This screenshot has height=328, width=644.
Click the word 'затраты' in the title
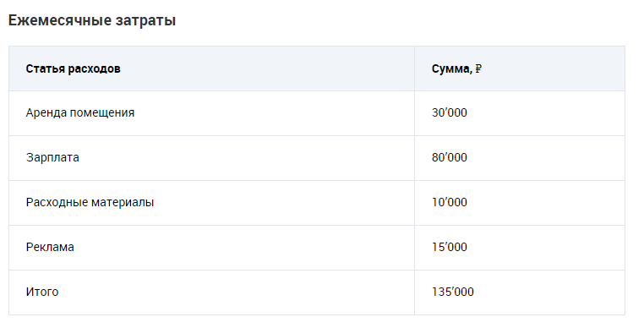coord(145,20)
